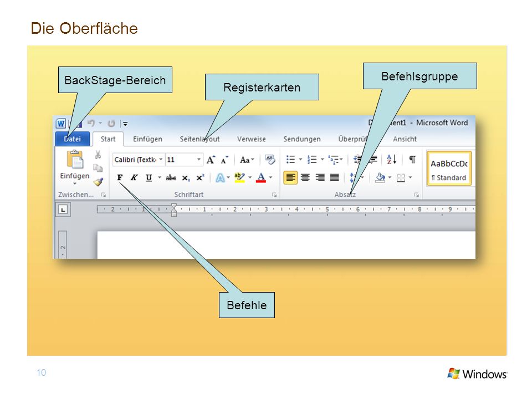
Task: Open the Schriftart group dialog launcher
Action: [x=274, y=195]
